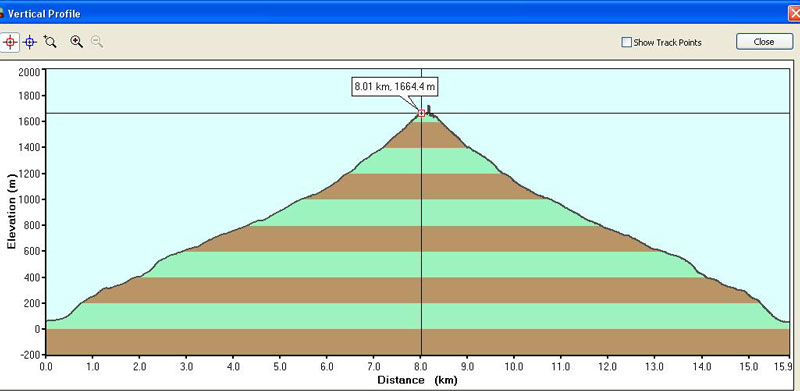Click the 2000 elevation axis label
This screenshot has width=800, height=391.
point(30,71)
